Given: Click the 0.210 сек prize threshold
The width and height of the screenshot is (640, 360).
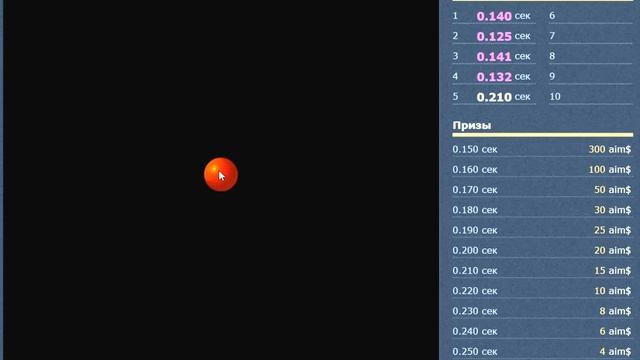Looking at the screenshot, I should click(x=475, y=271).
